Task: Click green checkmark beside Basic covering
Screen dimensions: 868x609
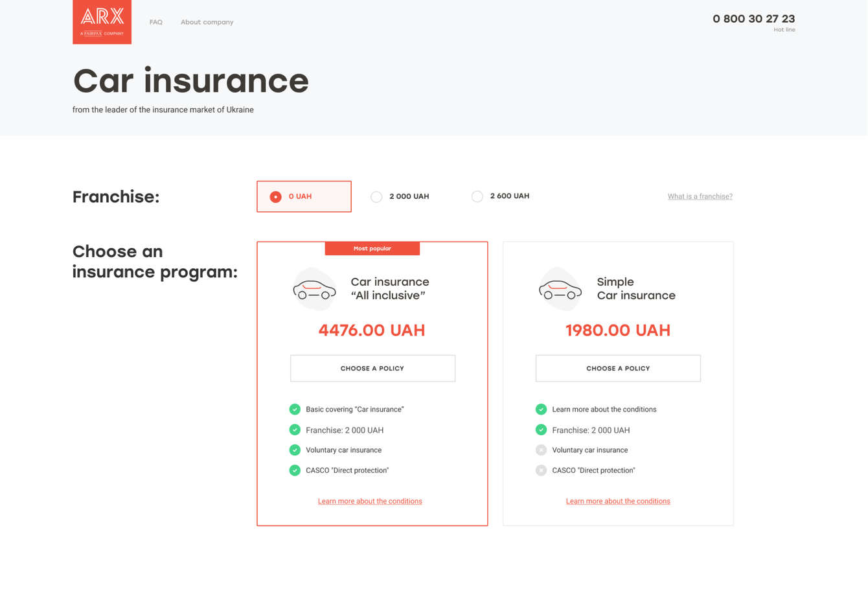Action: coord(295,409)
